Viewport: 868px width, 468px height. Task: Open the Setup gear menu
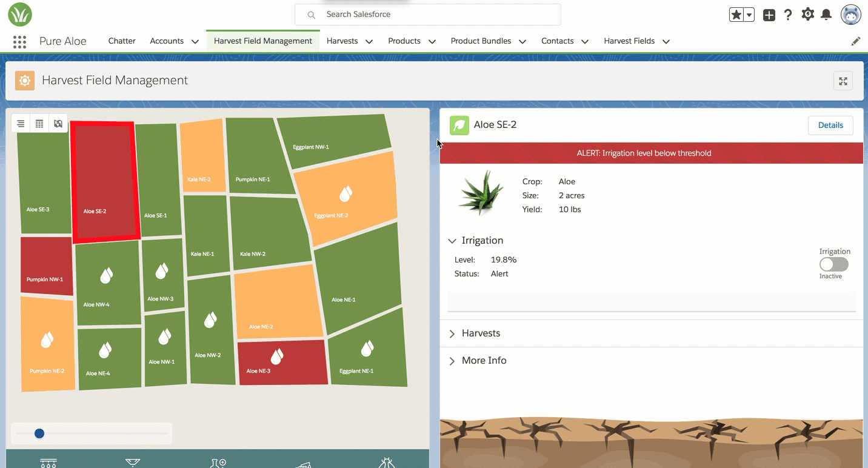coord(807,15)
